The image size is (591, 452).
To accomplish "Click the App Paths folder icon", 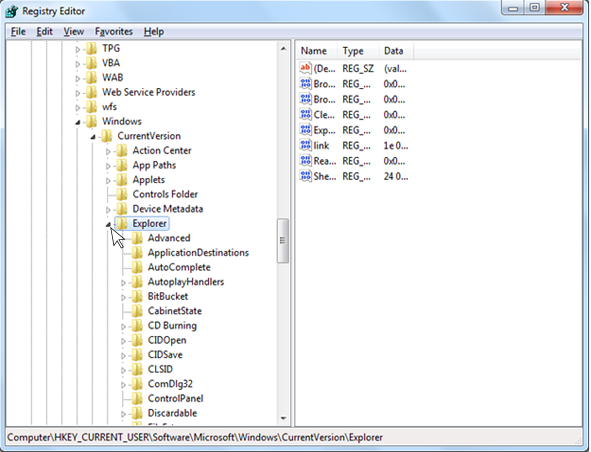I will click(122, 165).
